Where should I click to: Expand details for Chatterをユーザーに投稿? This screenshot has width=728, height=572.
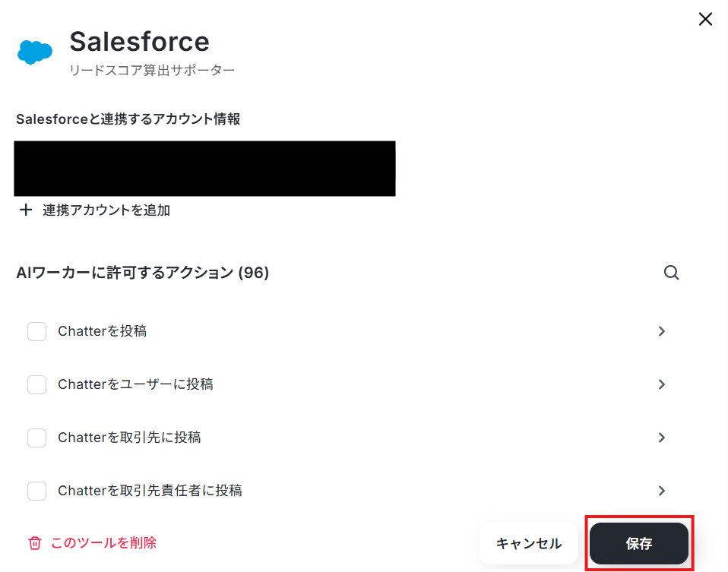[662, 384]
